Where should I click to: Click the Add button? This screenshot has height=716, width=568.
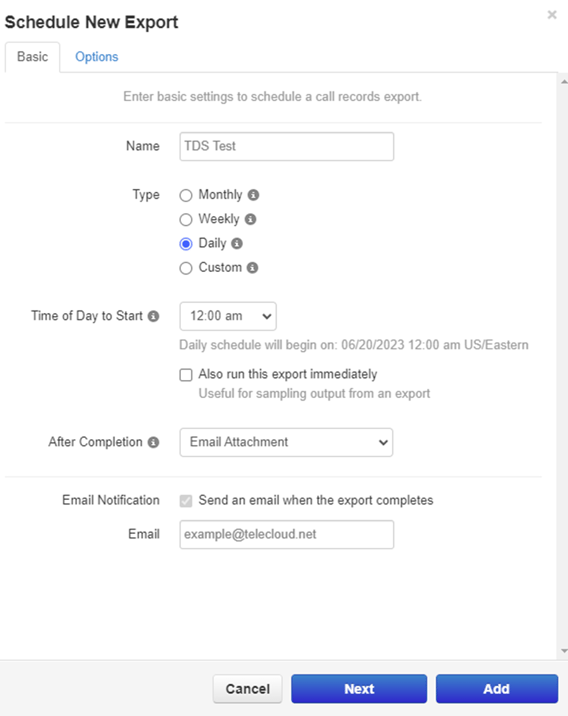pos(497,689)
